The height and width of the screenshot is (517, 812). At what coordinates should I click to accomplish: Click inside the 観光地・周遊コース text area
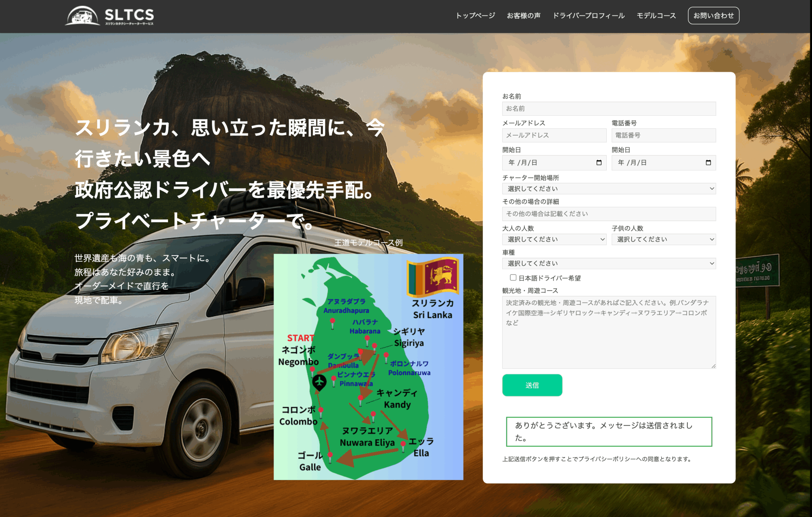tap(609, 332)
